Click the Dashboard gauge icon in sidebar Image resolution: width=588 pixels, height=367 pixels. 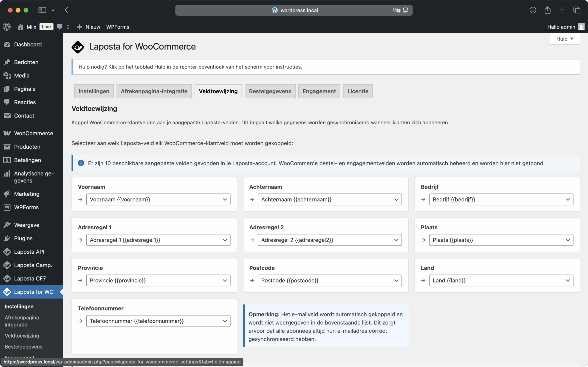(7, 44)
